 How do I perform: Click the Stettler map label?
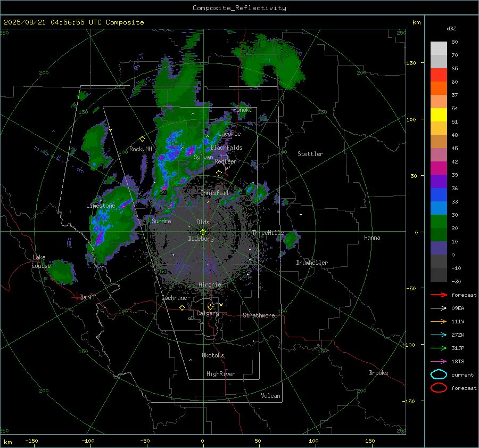tap(310, 154)
